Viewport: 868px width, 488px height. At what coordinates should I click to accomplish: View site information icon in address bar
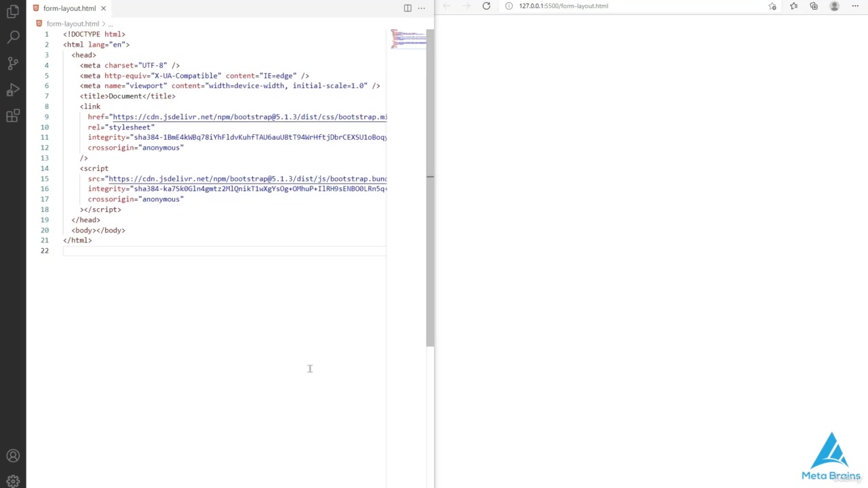coord(509,6)
